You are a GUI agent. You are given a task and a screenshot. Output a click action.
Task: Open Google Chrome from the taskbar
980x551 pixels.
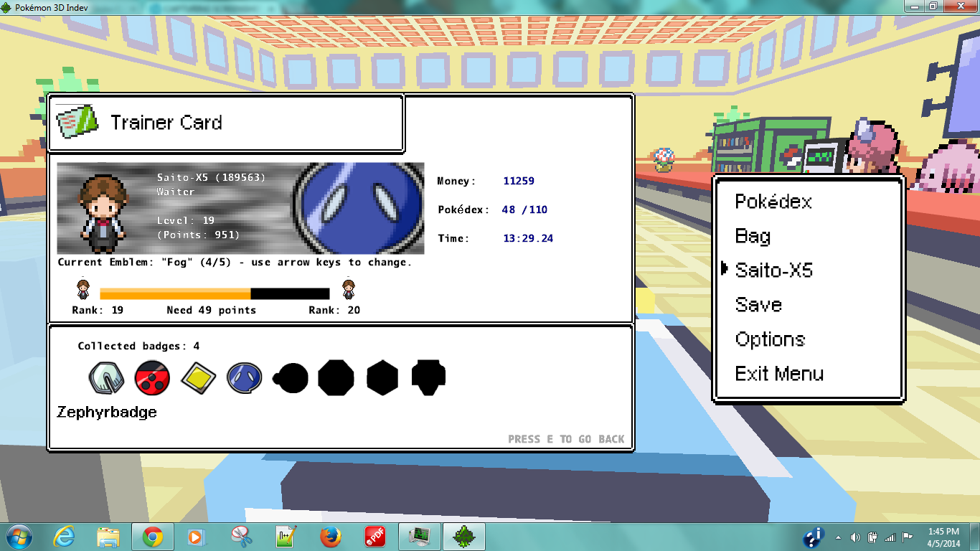(152, 537)
